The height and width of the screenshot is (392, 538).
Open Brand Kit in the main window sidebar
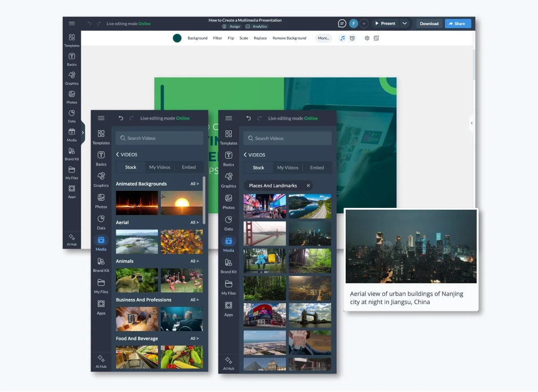click(72, 153)
